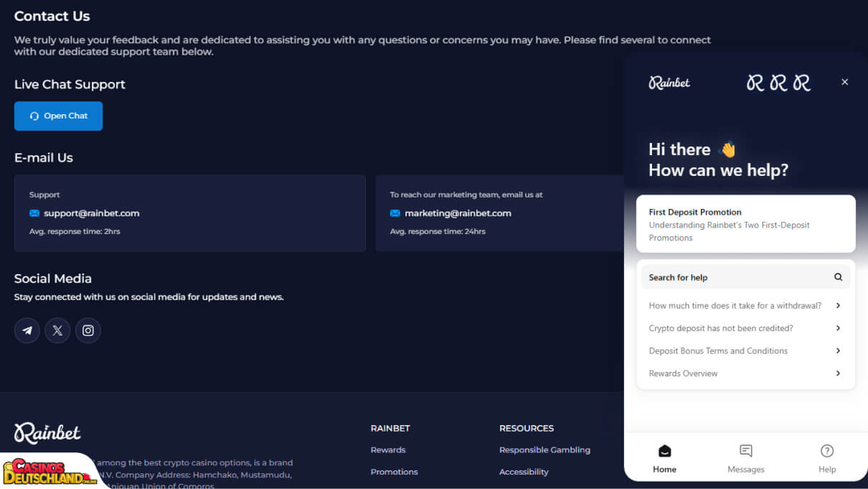Open the Accessibility footer link
This screenshot has height=489, width=868.
(x=524, y=472)
